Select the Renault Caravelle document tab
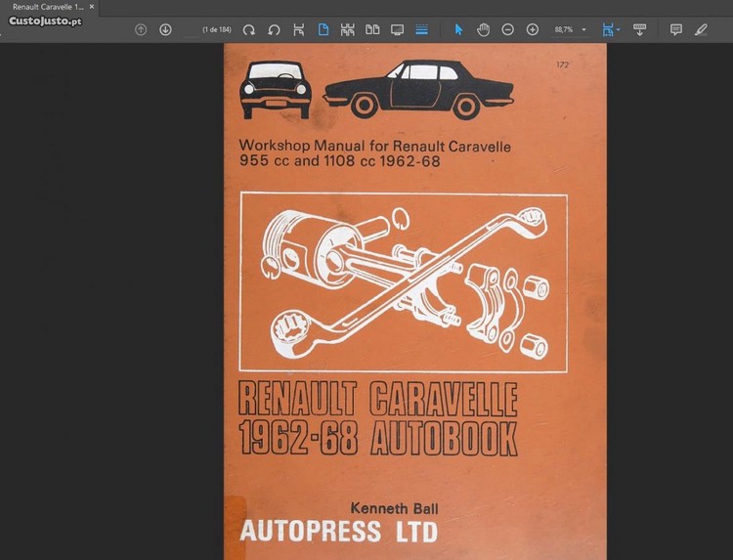Viewport: 733px width, 560px height. pos(47,7)
